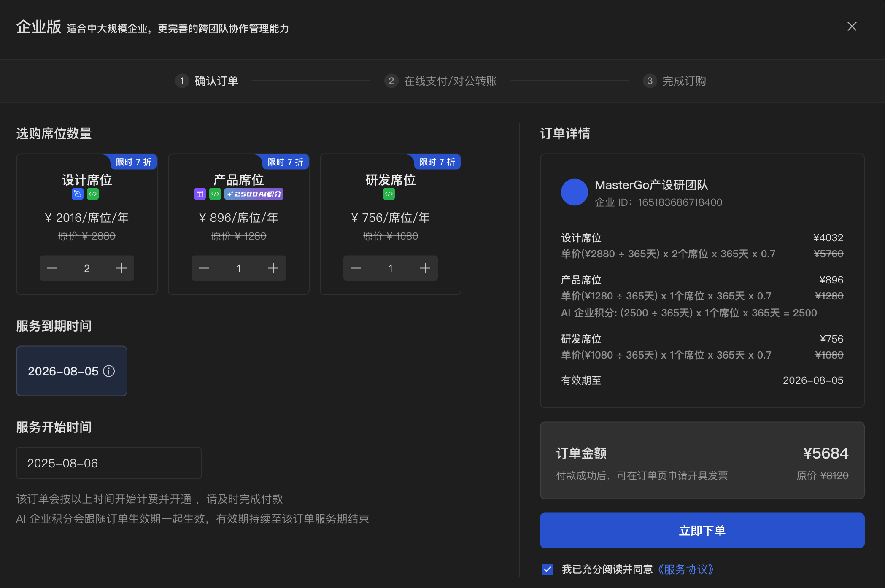
Task: Decrease 设计席位 seat quantity with minus
Action: point(52,268)
